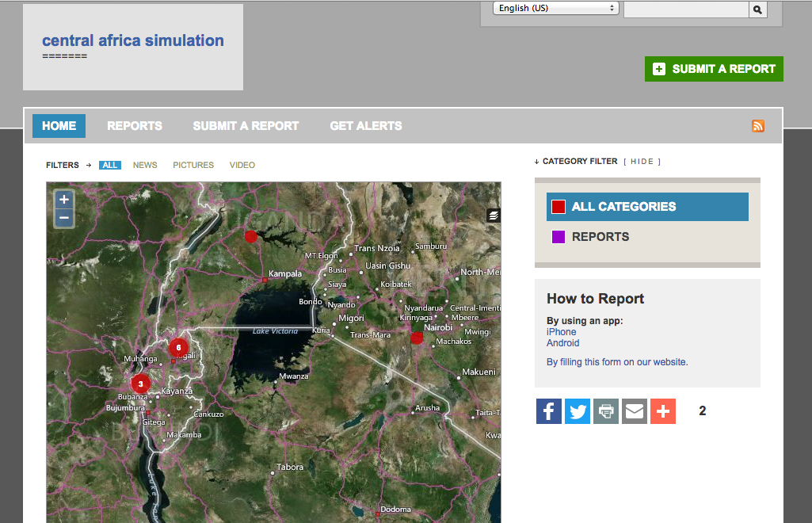Toggle the ALL media filter
The width and height of the screenshot is (812, 523).
tap(110, 165)
